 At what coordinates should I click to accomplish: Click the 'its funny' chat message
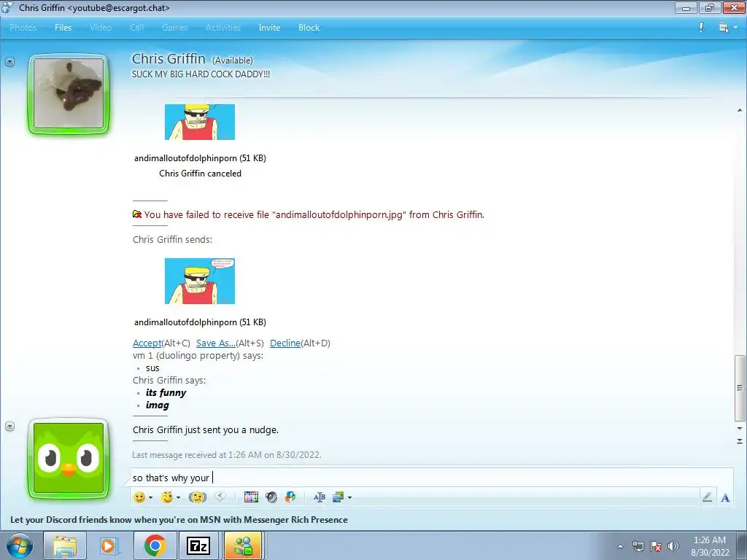(166, 392)
